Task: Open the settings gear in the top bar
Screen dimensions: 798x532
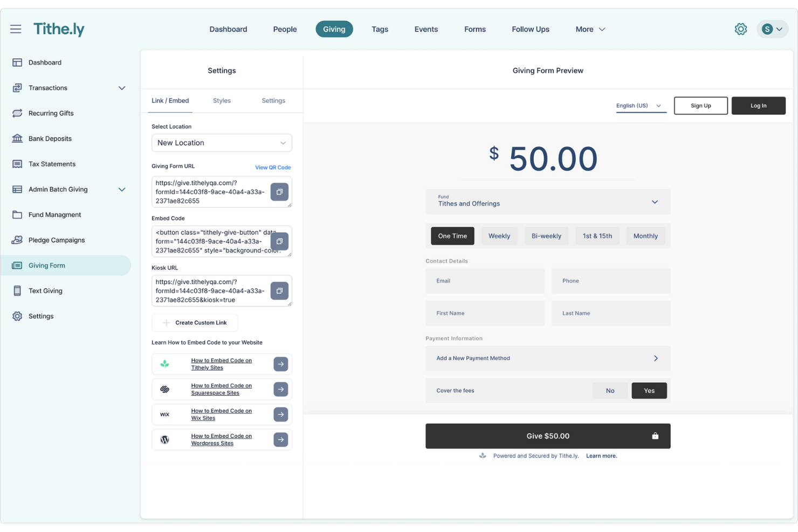Action: [741, 29]
